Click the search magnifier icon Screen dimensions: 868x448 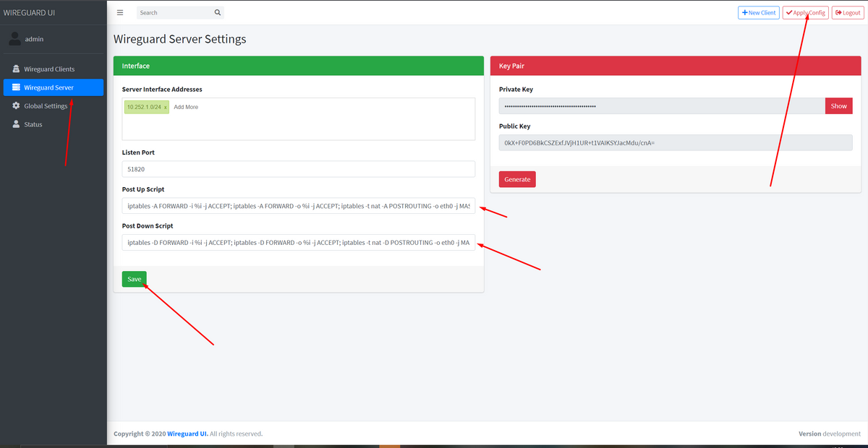218,12
